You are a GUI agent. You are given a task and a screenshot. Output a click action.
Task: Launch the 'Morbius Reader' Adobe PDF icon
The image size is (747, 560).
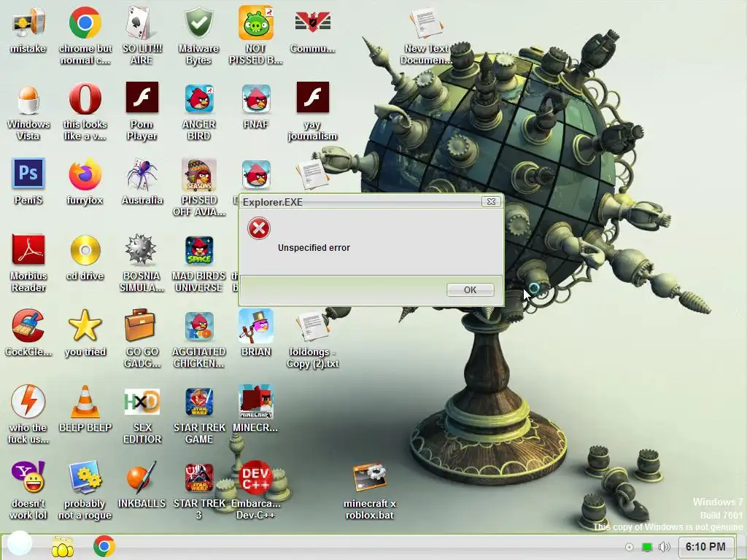click(x=28, y=249)
